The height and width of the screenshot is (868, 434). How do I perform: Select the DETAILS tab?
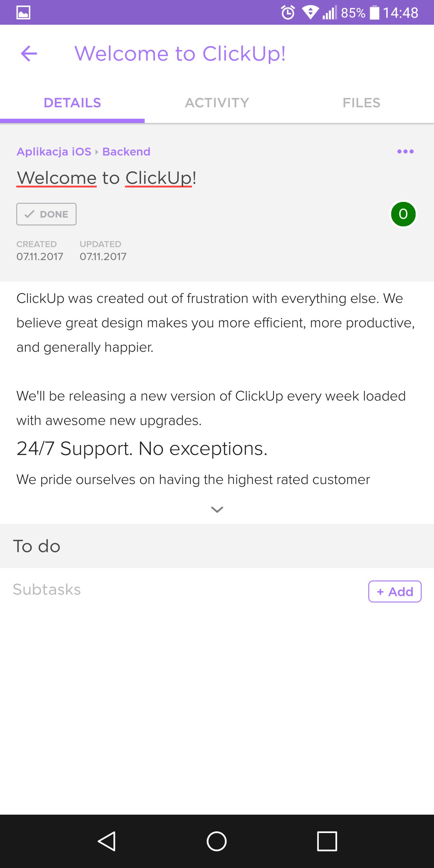click(72, 103)
